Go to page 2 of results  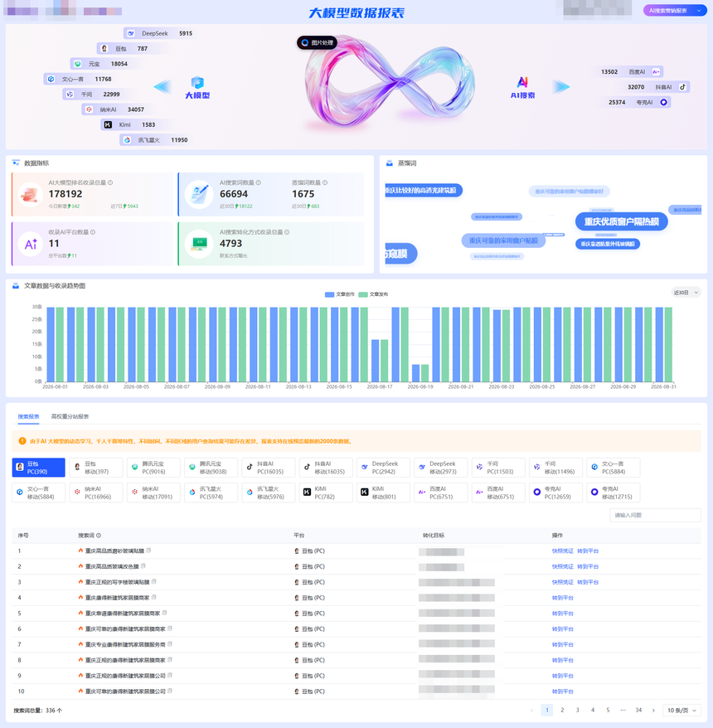(562, 710)
